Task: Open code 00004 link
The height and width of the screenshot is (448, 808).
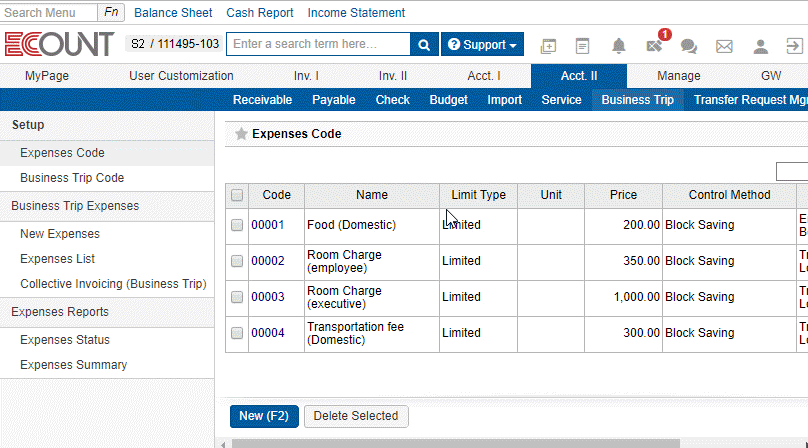Action: [267, 333]
